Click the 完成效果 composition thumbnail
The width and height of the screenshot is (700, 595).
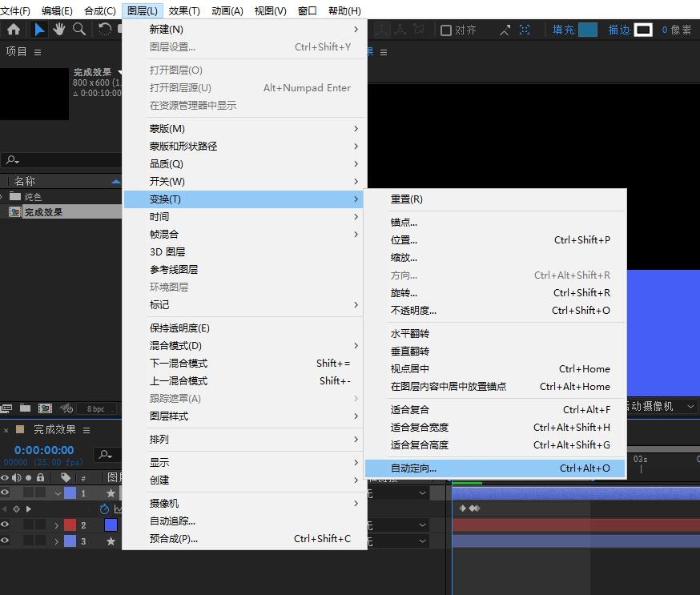point(34,94)
